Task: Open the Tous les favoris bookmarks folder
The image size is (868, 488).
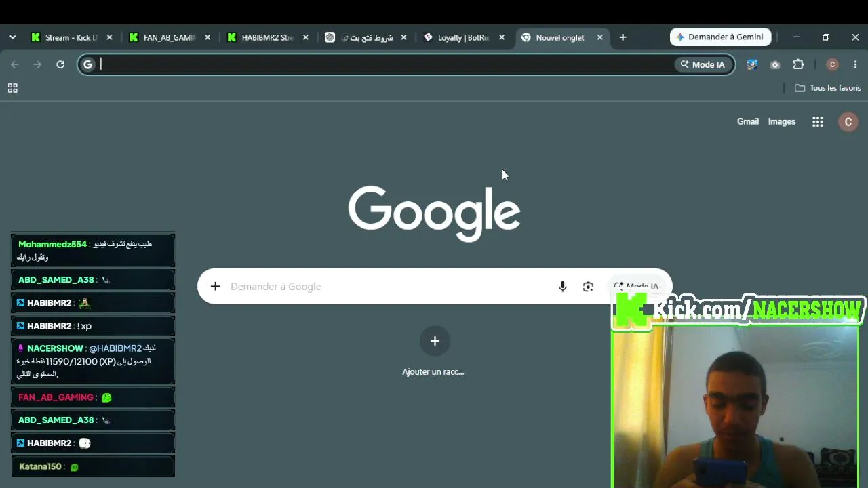Action: pyautogui.click(x=827, y=88)
